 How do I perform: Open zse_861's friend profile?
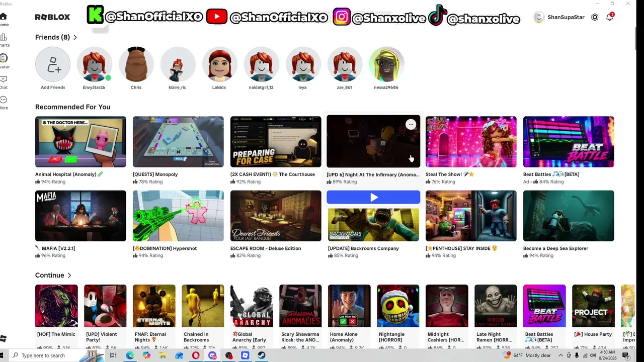click(345, 64)
